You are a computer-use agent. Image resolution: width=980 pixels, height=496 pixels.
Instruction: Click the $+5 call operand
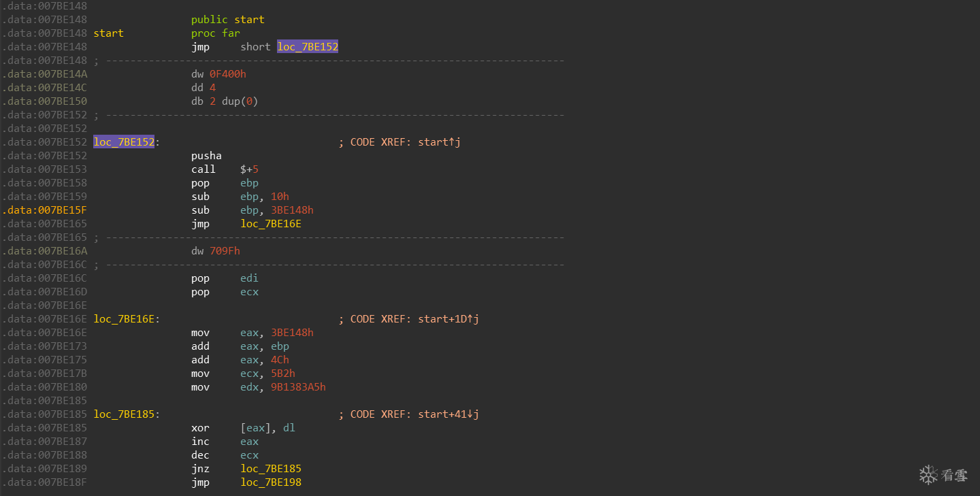tap(249, 169)
